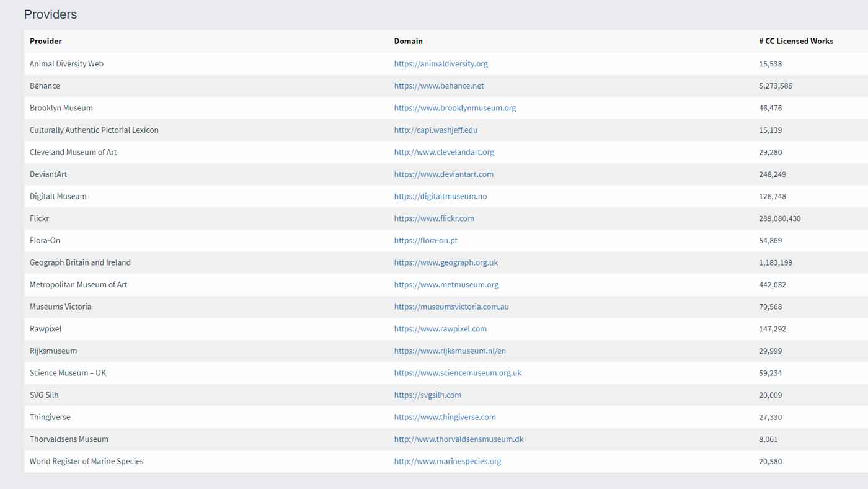Click Geograph Britain and Ireland cell
Image resolution: width=868 pixels, height=489 pixels.
point(80,262)
